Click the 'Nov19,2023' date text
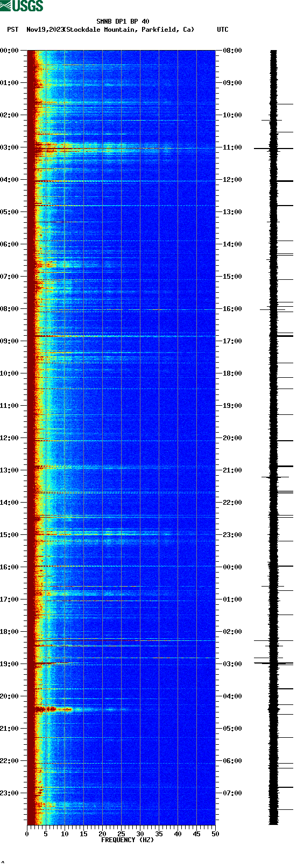297x868 pixels. coord(45,30)
